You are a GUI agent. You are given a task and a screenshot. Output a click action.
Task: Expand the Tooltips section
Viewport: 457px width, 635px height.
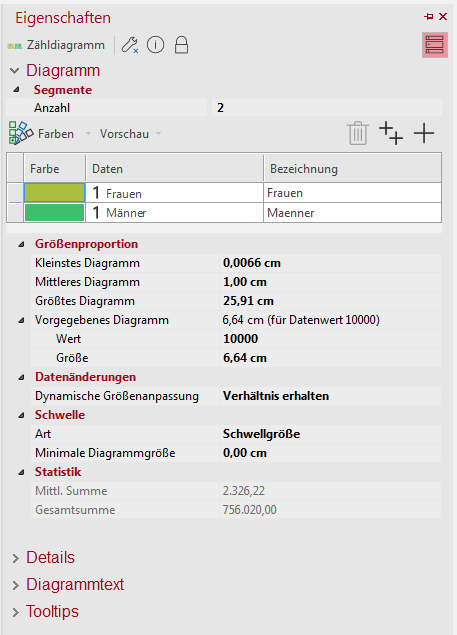pos(16,612)
